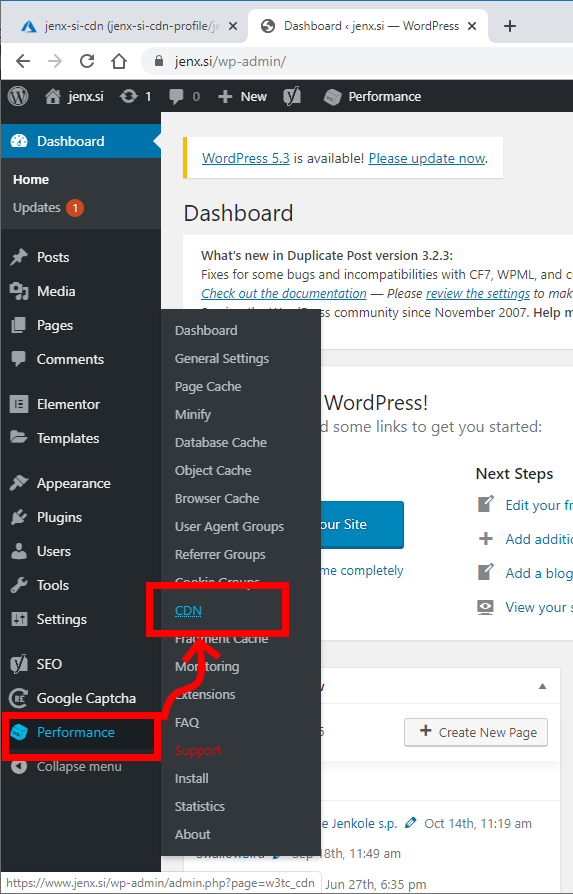Viewport: 573px width, 894px height.
Task: Open Page Cache submenu item
Action: click(208, 387)
